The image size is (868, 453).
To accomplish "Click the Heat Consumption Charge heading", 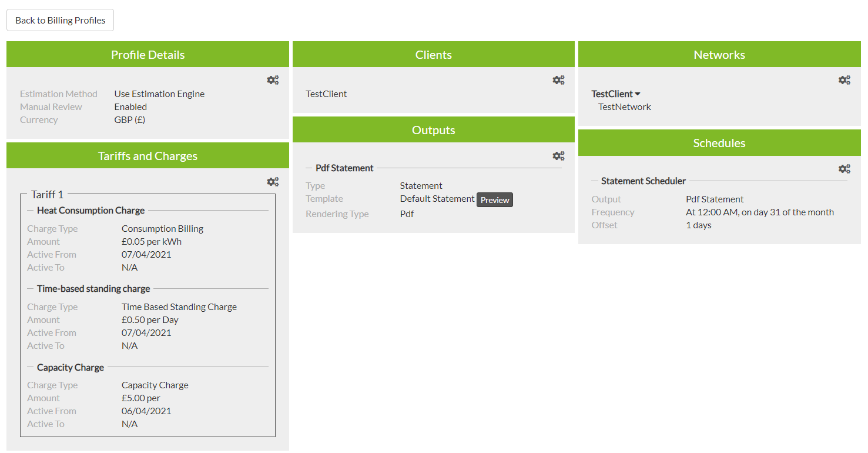I will 91,210.
